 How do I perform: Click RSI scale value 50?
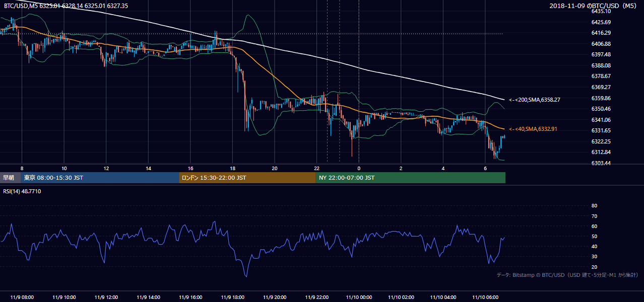[x=594, y=236]
